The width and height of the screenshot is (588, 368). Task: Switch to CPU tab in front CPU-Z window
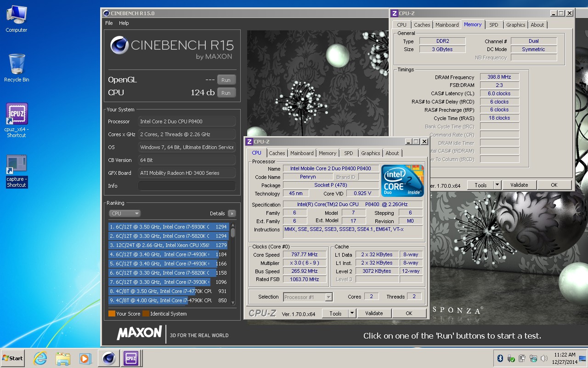click(256, 153)
